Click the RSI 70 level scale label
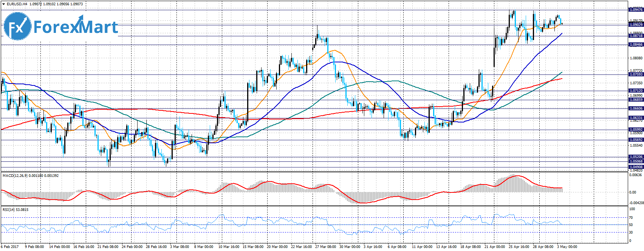 (631, 218)
